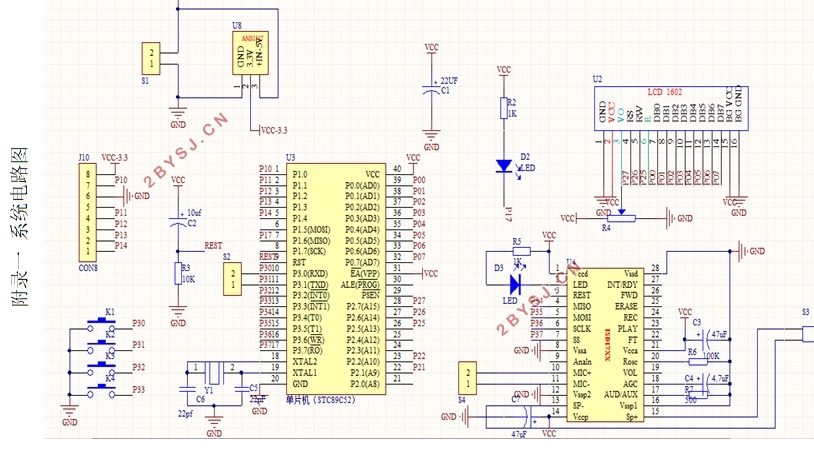Click capacitor C3 labeled 47uF

(705, 339)
